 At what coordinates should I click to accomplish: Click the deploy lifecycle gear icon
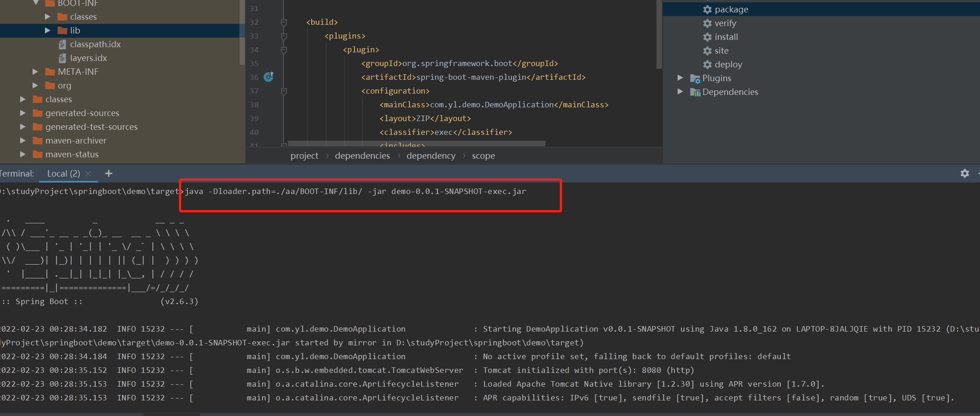point(707,65)
